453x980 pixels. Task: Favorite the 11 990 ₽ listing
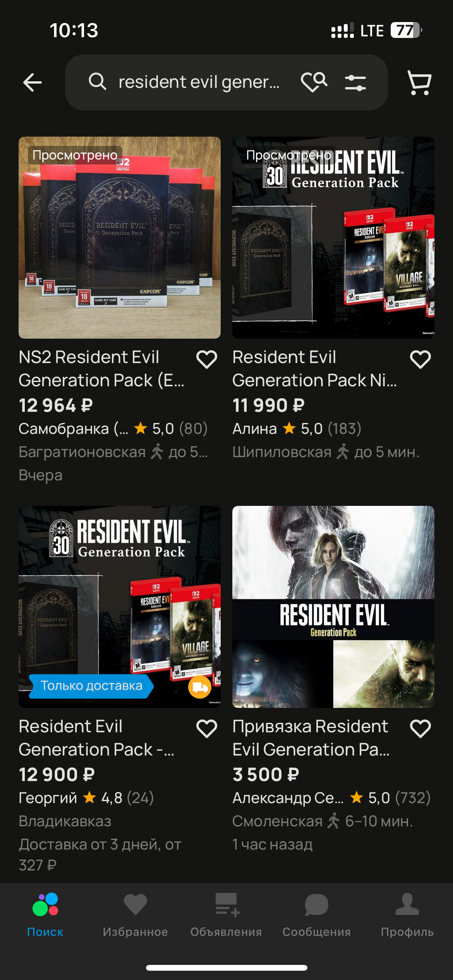[420, 359]
